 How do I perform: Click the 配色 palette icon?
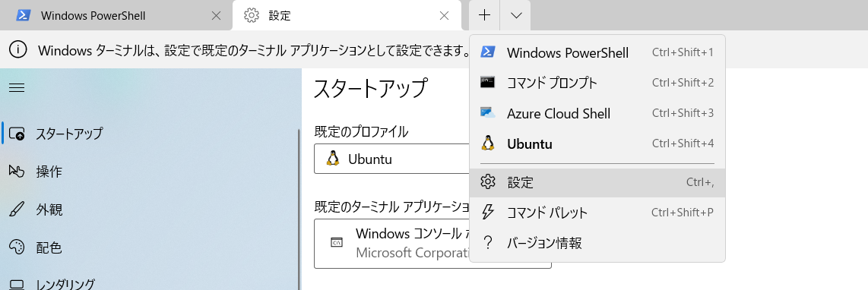pos(17,247)
